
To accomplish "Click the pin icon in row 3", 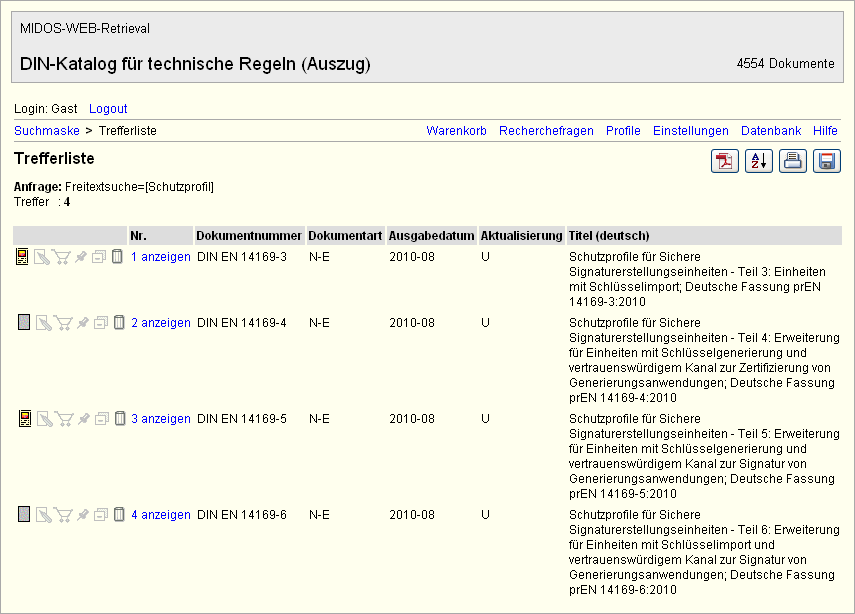I will pos(82,419).
